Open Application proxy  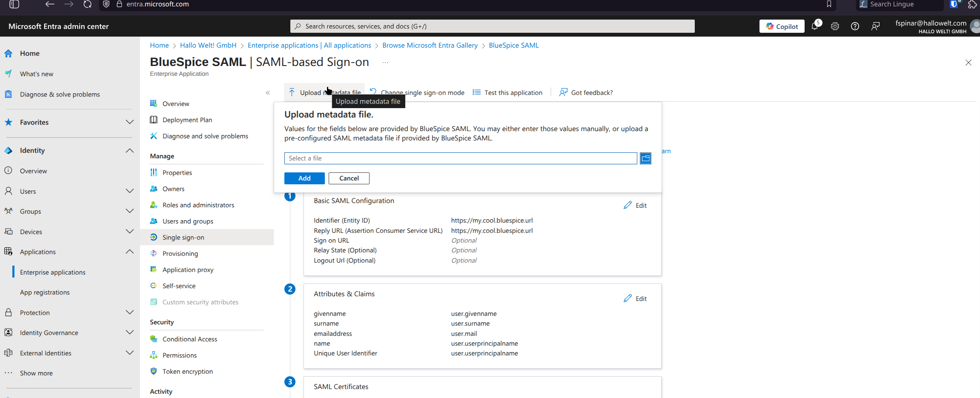pos(188,270)
